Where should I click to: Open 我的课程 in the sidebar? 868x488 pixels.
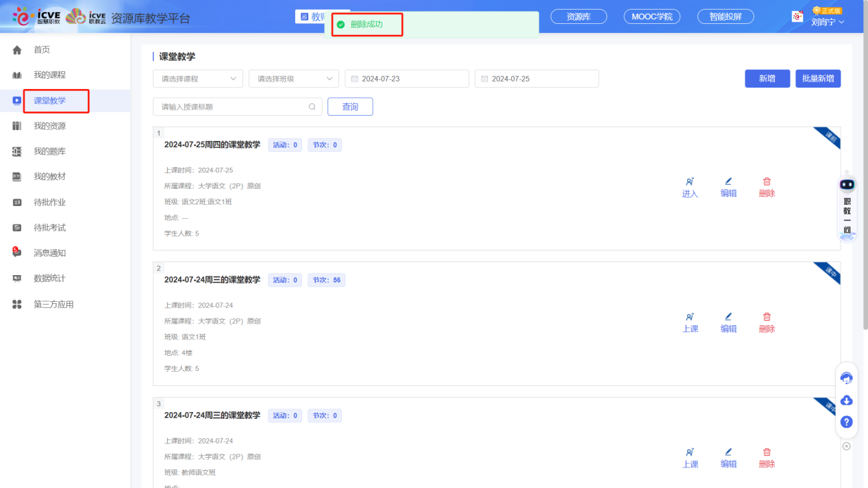click(x=49, y=75)
